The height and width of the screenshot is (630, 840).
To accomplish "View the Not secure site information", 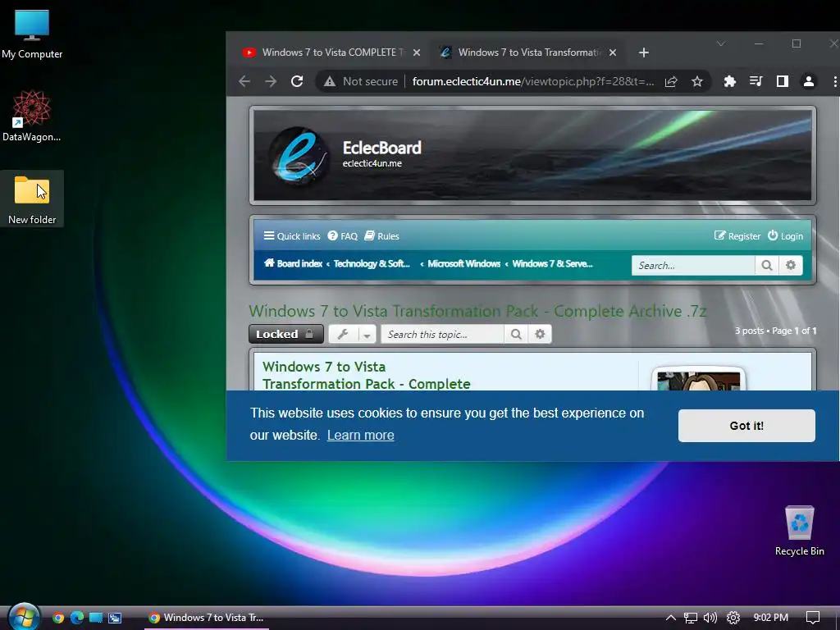I will coord(361,81).
